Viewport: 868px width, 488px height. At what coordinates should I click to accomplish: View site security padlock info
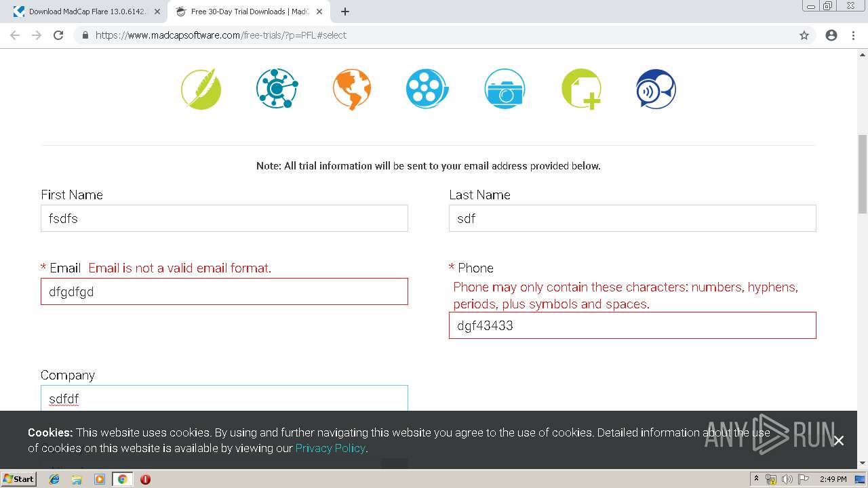(85, 35)
